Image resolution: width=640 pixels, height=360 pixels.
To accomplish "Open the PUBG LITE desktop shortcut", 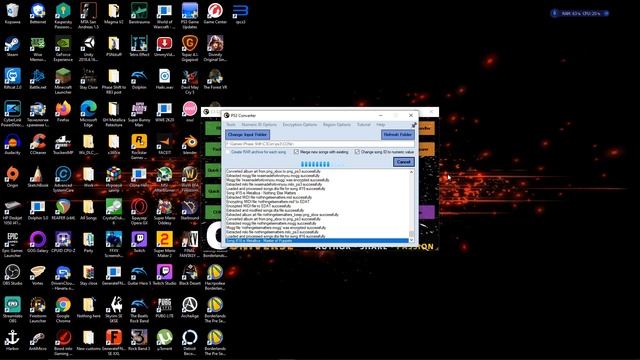I will pyautogui.click(x=164, y=307).
